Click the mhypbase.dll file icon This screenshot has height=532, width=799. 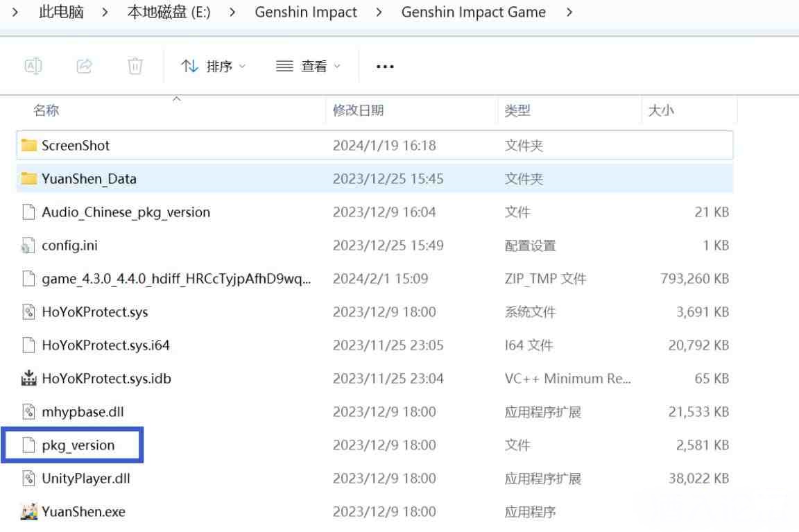(29, 412)
